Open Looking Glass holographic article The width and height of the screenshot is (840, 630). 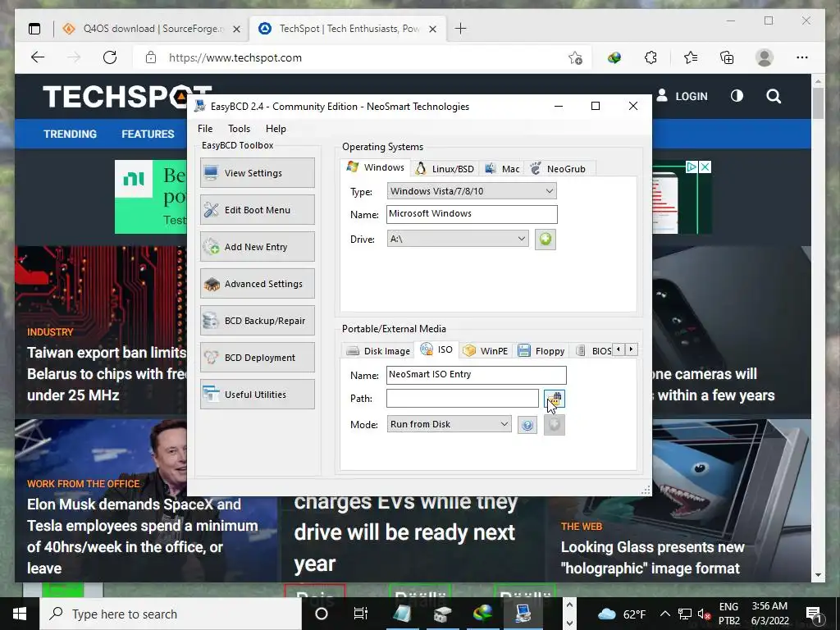click(652, 557)
